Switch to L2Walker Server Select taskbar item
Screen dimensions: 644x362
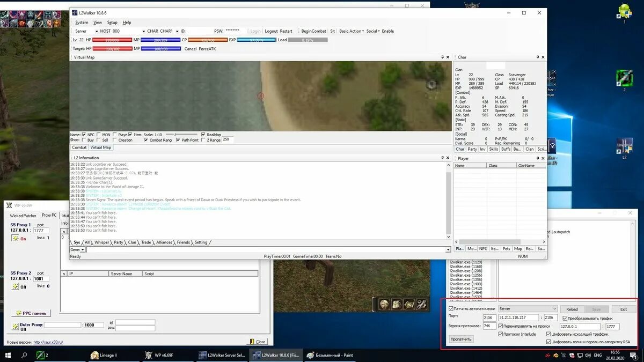[x=221, y=355]
